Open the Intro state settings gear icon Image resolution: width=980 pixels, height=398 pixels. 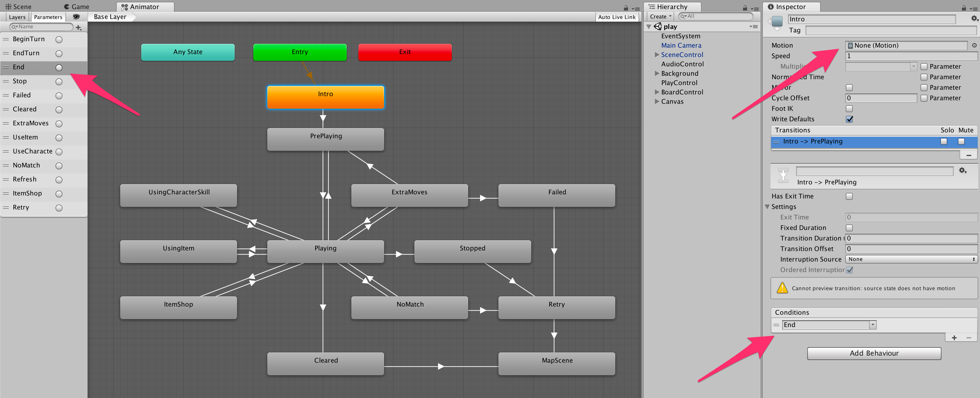[x=974, y=18]
